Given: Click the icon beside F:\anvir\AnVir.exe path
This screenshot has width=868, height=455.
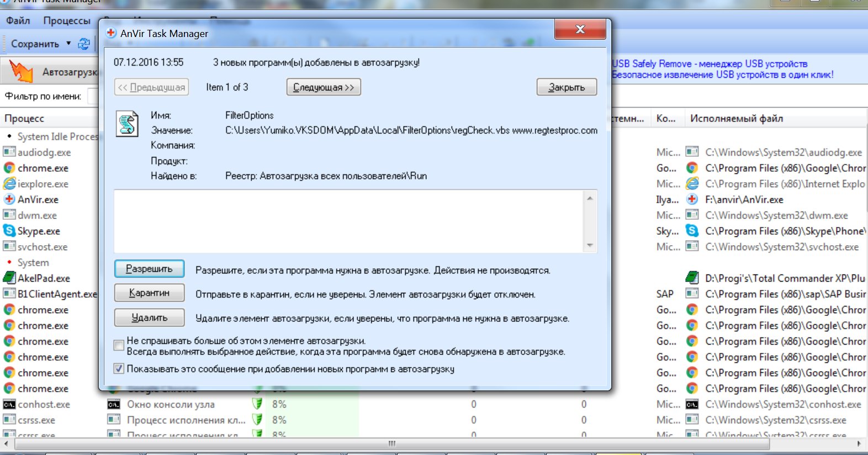Looking at the screenshot, I should tap(692, 199).
